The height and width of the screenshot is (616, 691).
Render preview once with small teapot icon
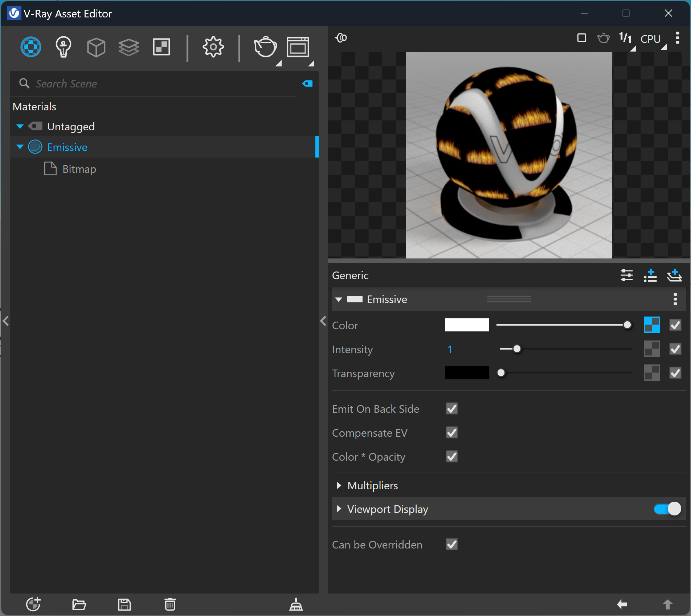point(604,38)
